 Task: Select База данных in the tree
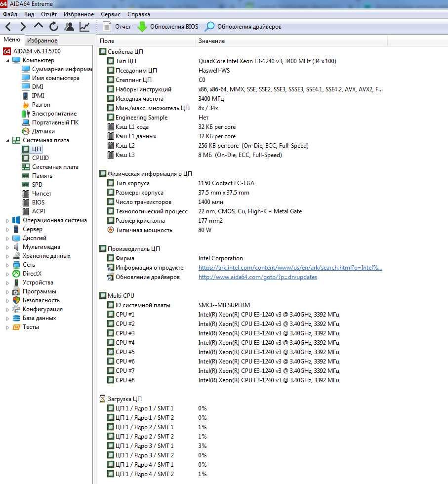[x=35, y=318]
